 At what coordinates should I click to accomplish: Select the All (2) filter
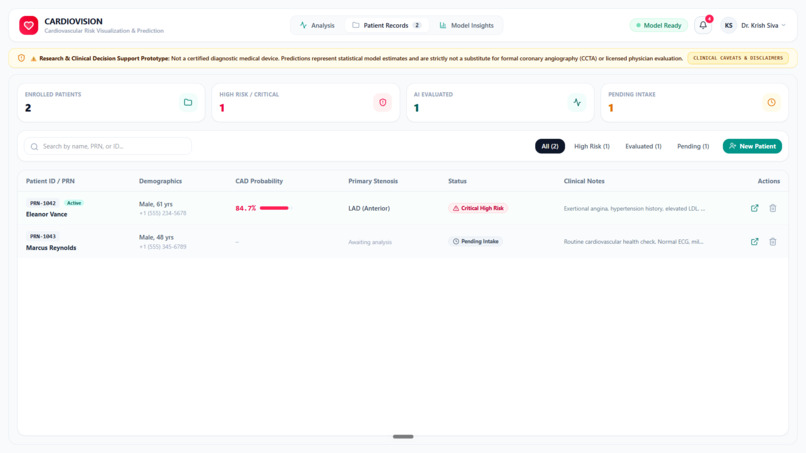tap(549, 146)
